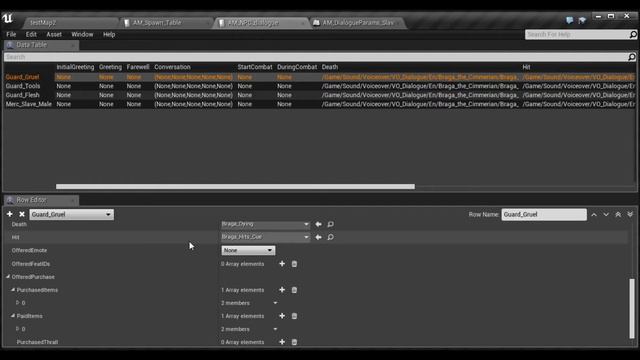Expand element 0 under PaidItems
The height and width of the screenshot is (360, 640).
coord(18,329)
